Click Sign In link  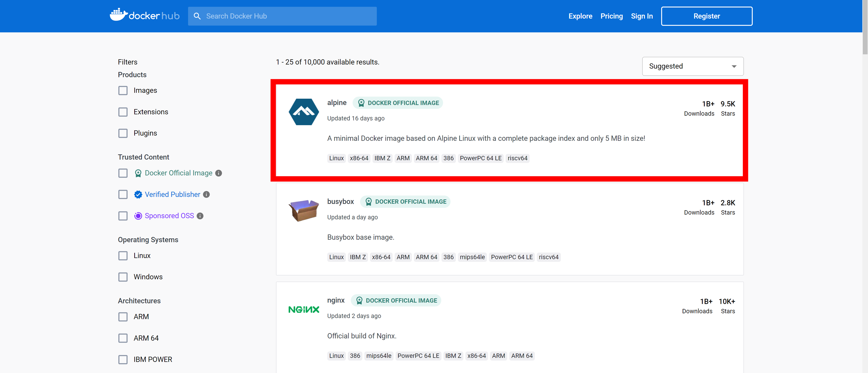tap(642, 16)
